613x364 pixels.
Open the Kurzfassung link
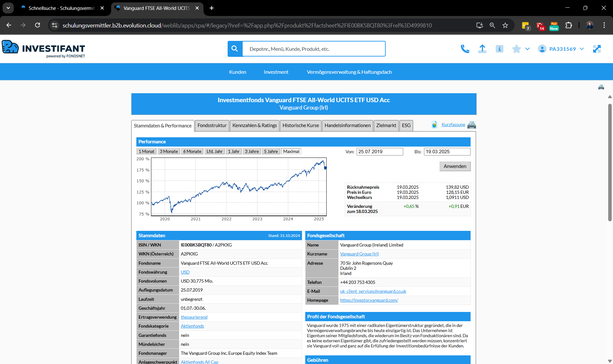pos(453,125)
